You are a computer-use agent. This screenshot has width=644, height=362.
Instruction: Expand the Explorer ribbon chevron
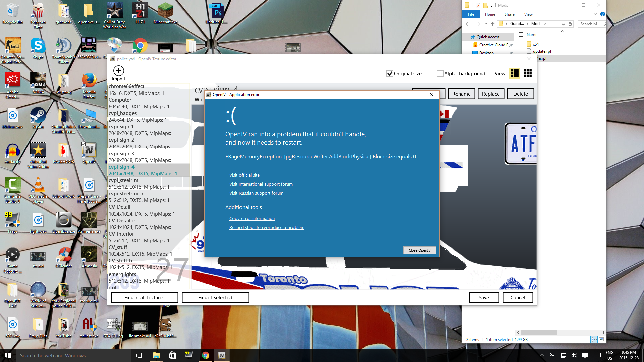point(595,14)
